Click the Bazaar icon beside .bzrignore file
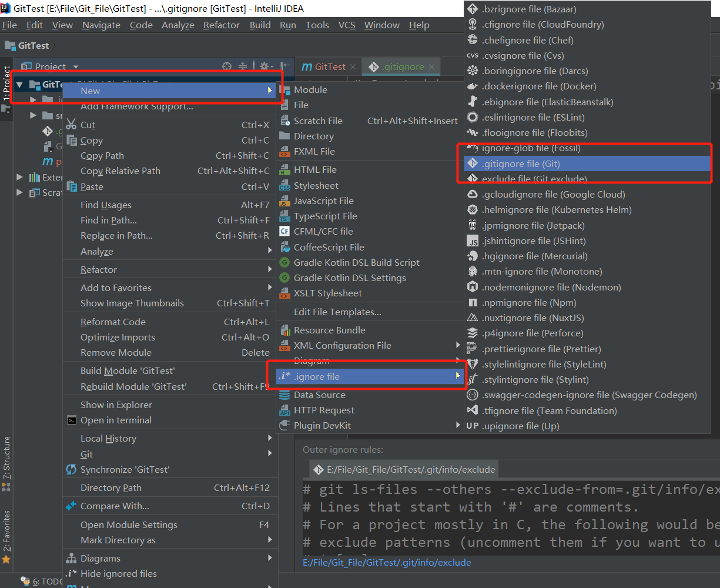 coord(473,9)
